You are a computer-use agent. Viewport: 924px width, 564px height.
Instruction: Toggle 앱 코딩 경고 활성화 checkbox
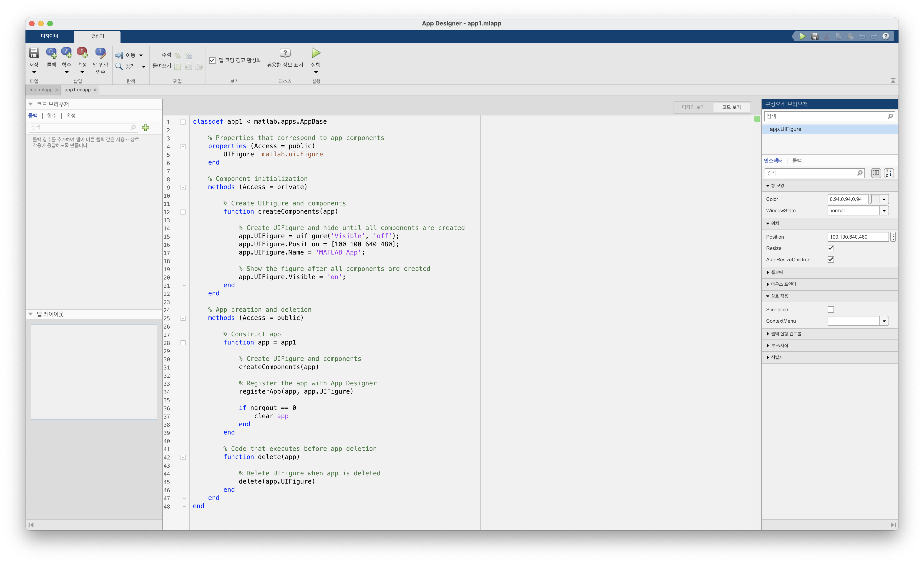(212, 60)
